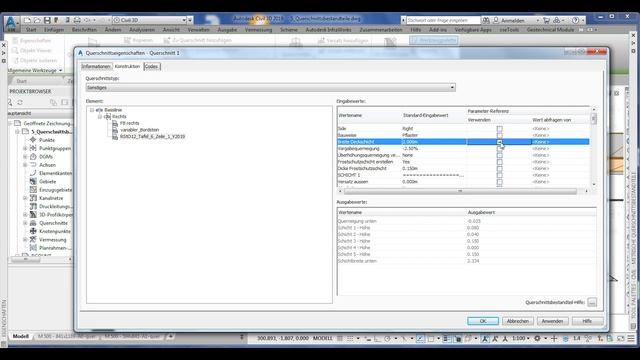This screenshot has width=640, height=360.
Task: Select Punkte in the Projektbrowser tree
Action: [x=47, y=140]
